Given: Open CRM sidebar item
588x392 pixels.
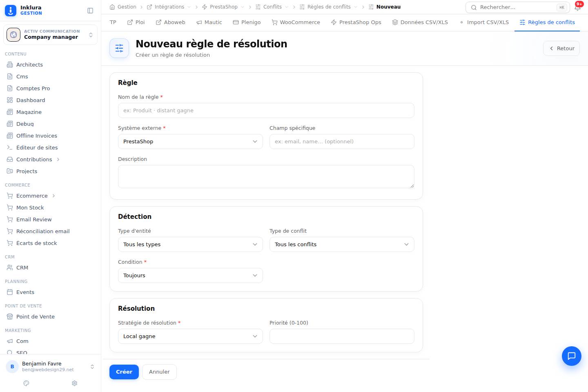Looking at the screenshot, I should (x=50, y=267).
